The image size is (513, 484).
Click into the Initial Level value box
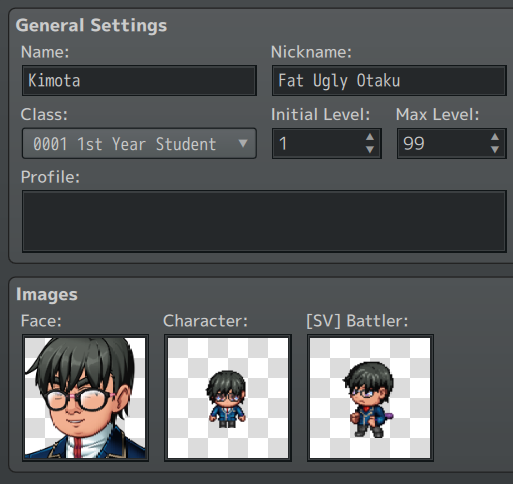pos(318,143)
